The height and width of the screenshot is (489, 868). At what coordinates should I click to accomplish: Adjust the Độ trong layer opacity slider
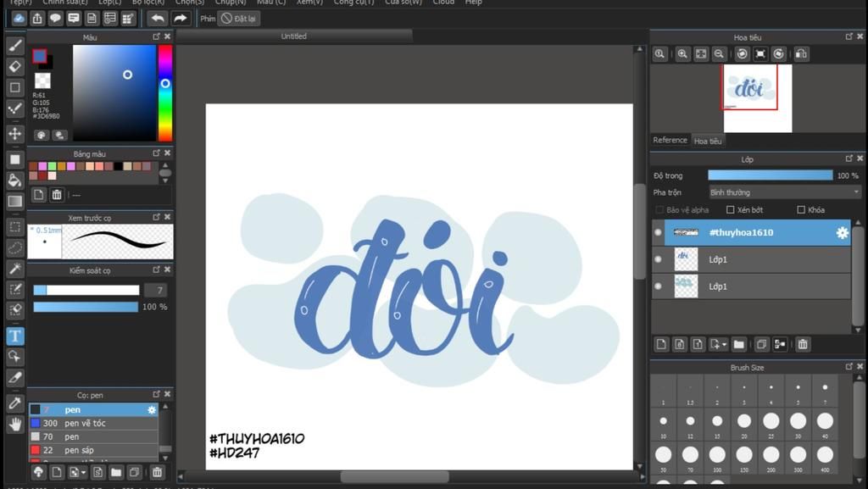[770, 175]
